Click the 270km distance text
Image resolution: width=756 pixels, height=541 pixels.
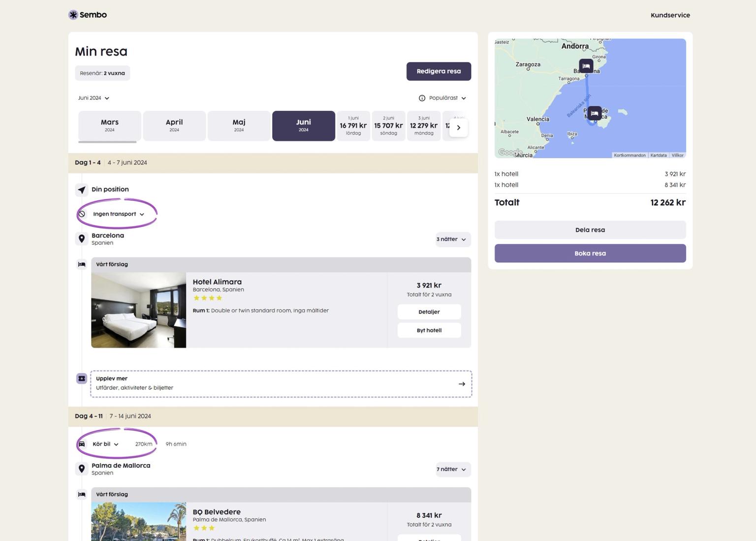(144, 444)
